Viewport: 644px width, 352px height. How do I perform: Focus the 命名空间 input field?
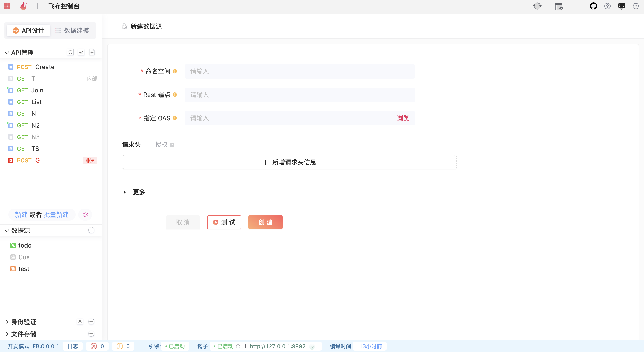(x=300, y=71)
